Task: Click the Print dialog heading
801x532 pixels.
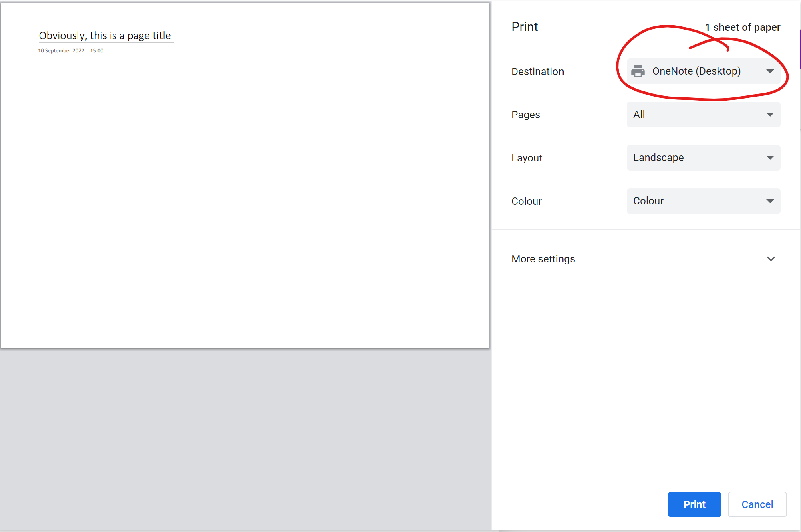Action: pos(525,27)
